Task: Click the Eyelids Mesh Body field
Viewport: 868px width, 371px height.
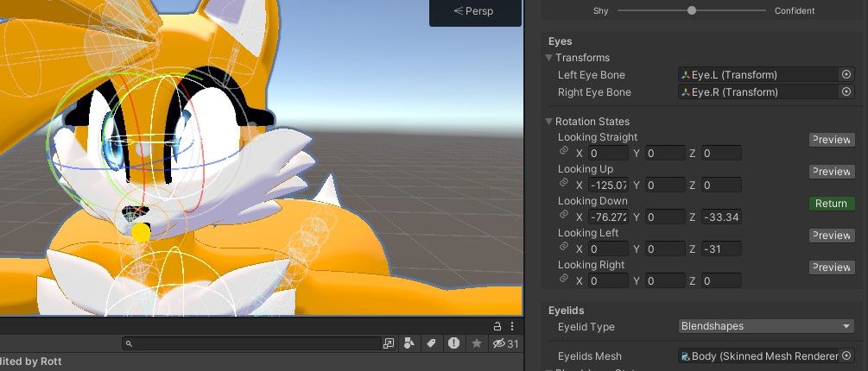Action: [758, 356]
